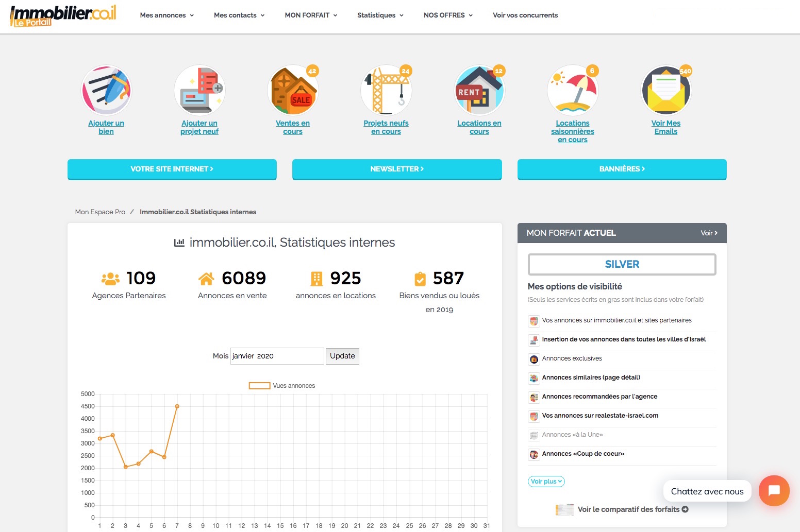The width and height of the screenshot is (800, 532).
Task: Click the Ajouter un bien icon
Action: click(x=106, y=90)
